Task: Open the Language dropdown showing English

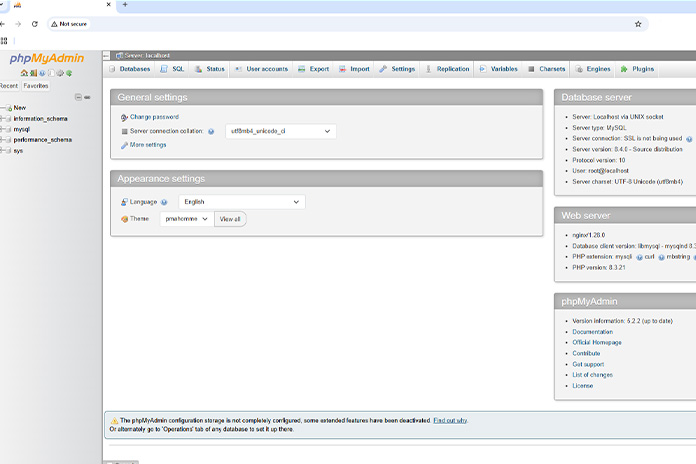Action: click(x=241, y=202)
